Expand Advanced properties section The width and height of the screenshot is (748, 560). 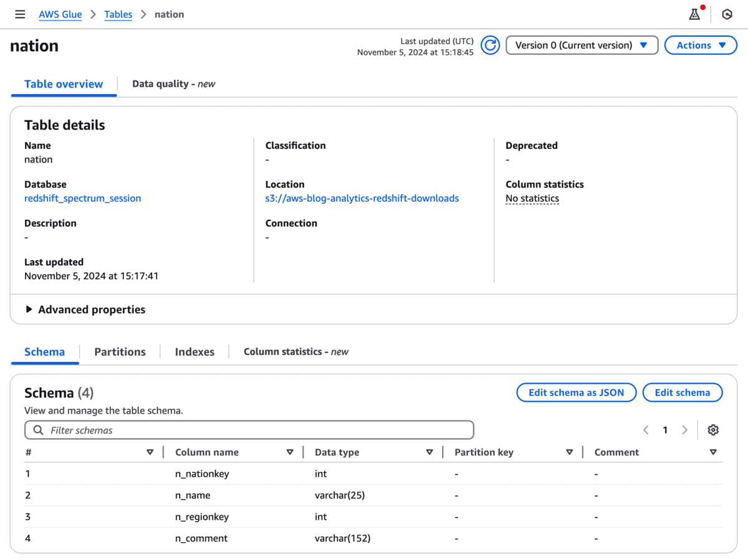pyautogui.click(x=85, y=310)
